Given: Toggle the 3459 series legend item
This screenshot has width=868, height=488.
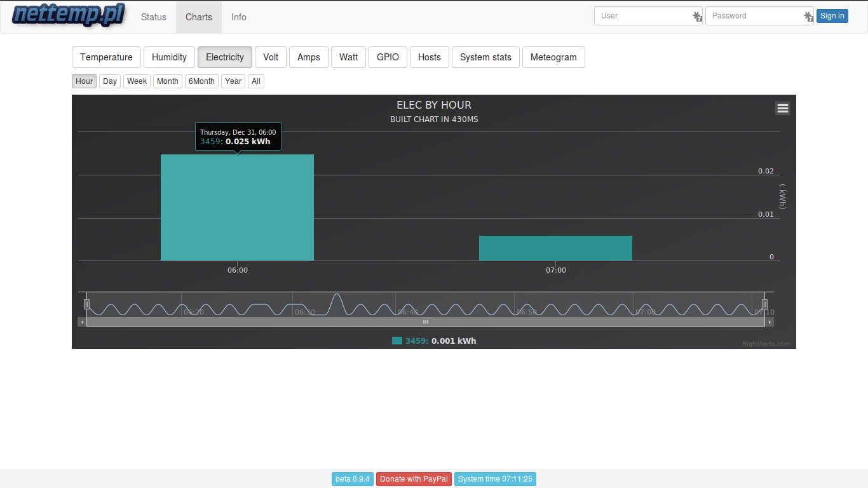Looking at the screenshot, I should click(x=434, y=341).
